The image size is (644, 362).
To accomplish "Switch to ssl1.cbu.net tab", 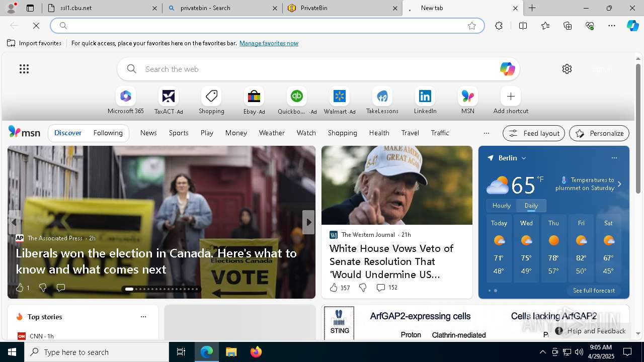I will pos(102,8).
